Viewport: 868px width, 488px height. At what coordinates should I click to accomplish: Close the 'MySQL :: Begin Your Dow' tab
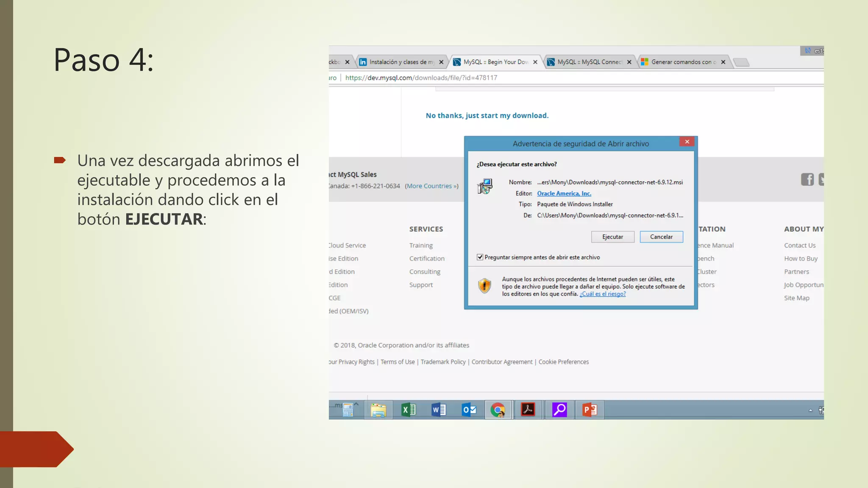[535, 62]
